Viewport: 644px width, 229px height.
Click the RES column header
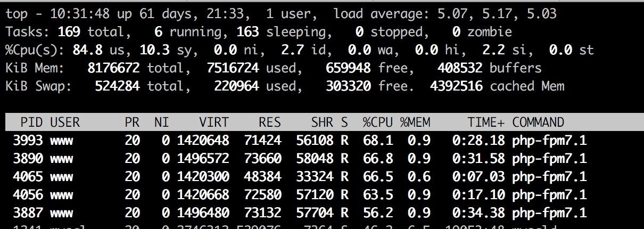pyautogui.click(x=269, y=122)
